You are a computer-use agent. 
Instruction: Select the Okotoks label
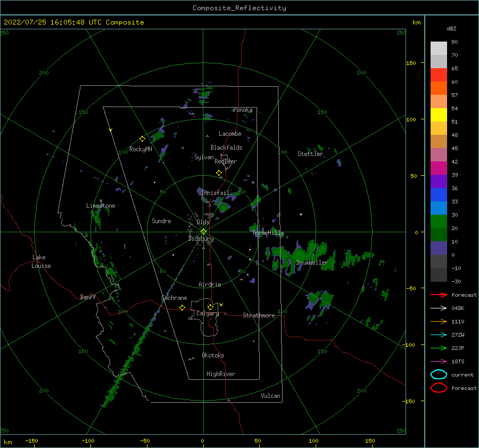[213, 355]
